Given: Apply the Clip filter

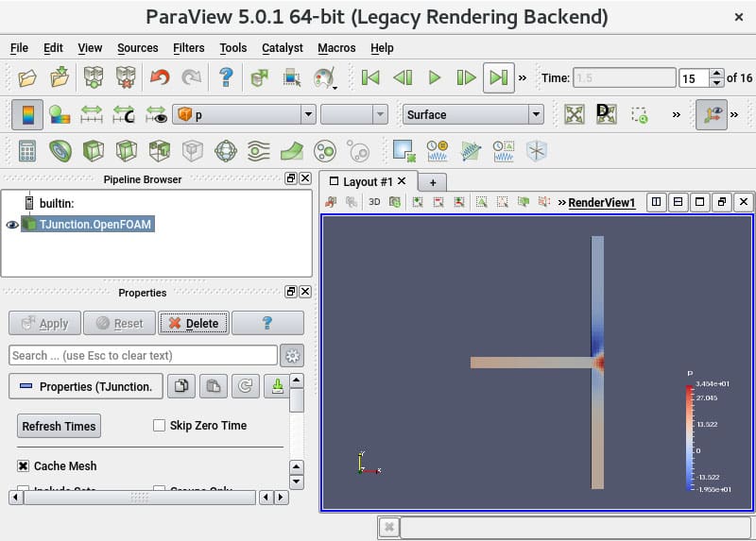Looking at the screenshot, I should click(x=94, y=151).
